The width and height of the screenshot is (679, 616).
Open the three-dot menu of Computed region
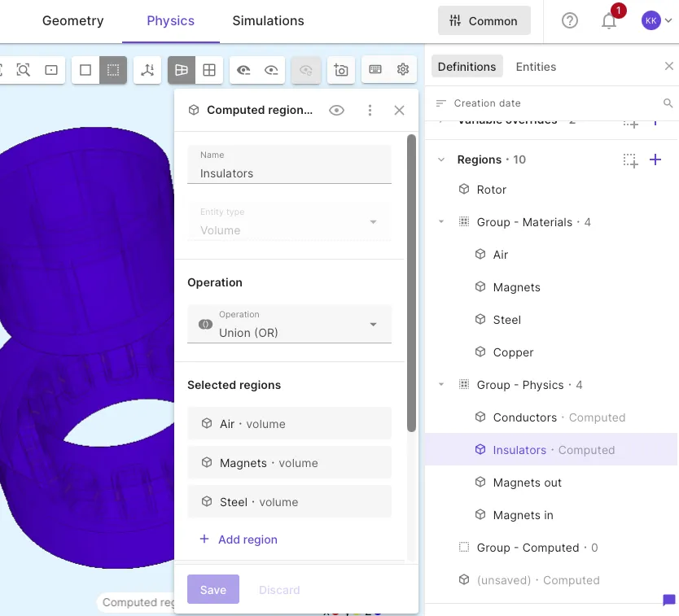click(370, 111)
